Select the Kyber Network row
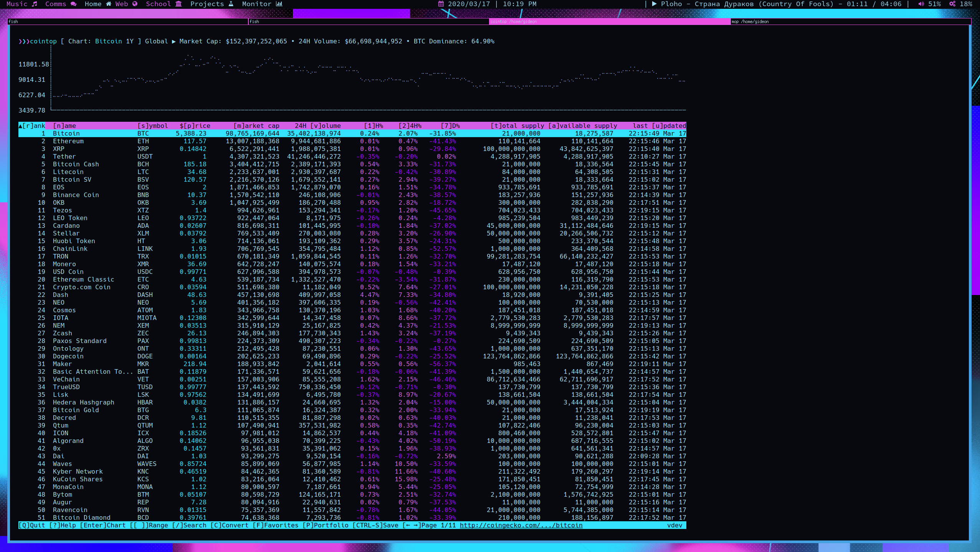980x552 pixels. pyautogui.click(x=352, y=471)
